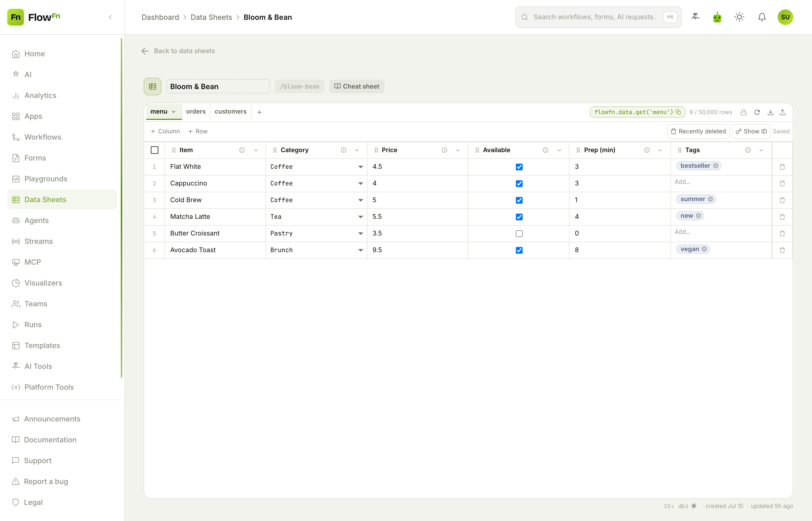Uncheck Available for Avocado Toast
This screenshot has height=521, width=812.
pos(519,250)
